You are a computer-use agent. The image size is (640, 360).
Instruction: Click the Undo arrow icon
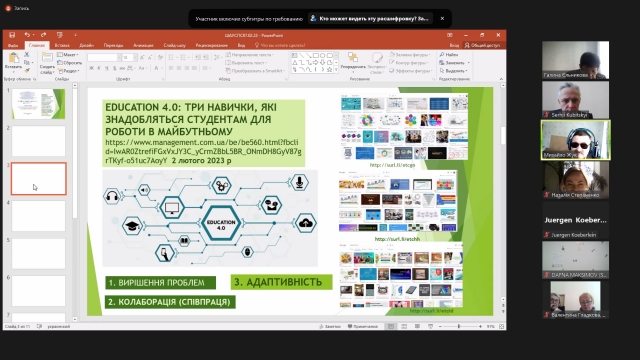pyautogui.click(x=27, y=35)
